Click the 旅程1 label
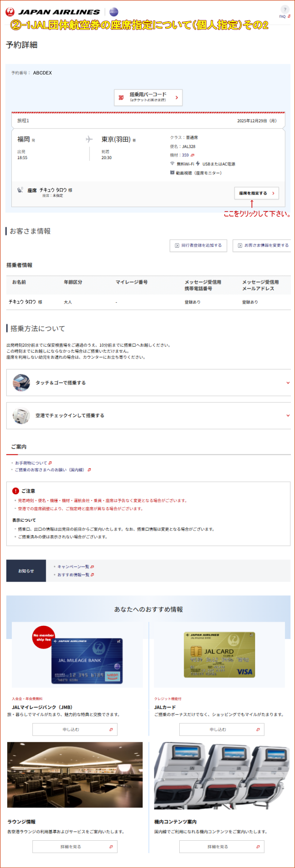The image size is (295, 868). click(23, 121)
